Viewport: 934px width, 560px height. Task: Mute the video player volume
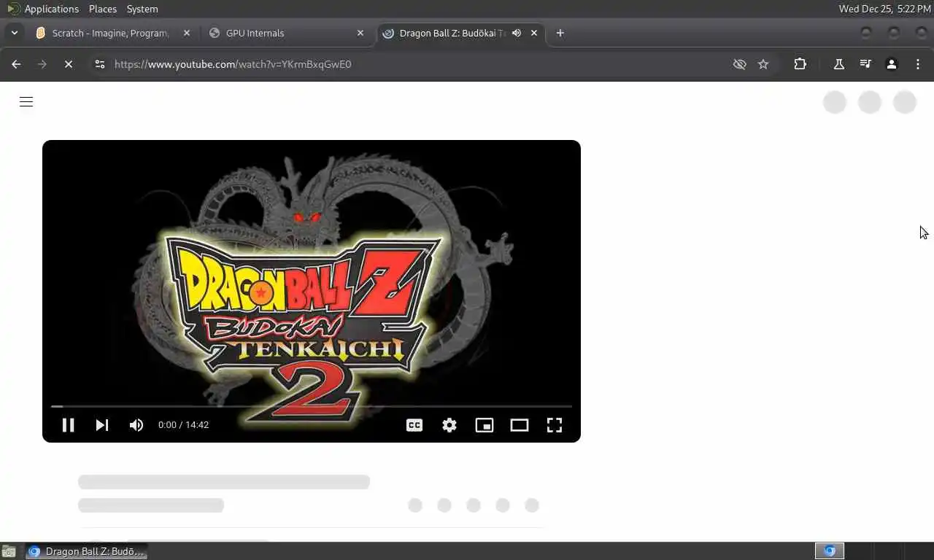pos(136,425)
